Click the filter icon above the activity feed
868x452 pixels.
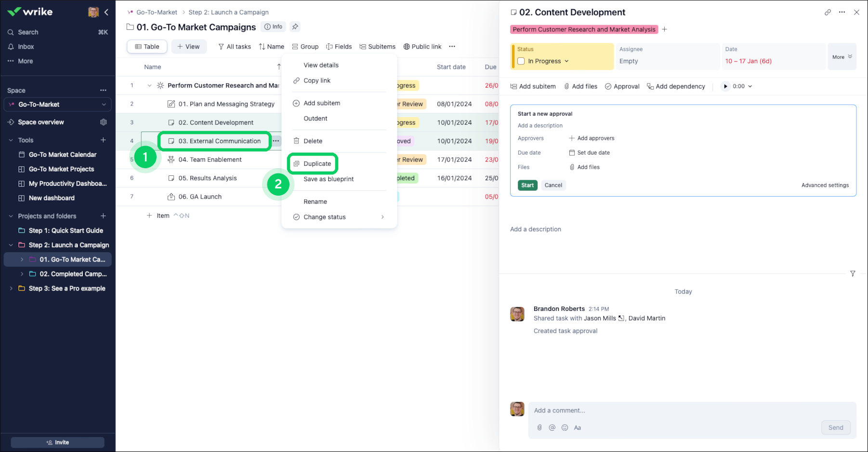pyautogui.click(x=853, y=274)
